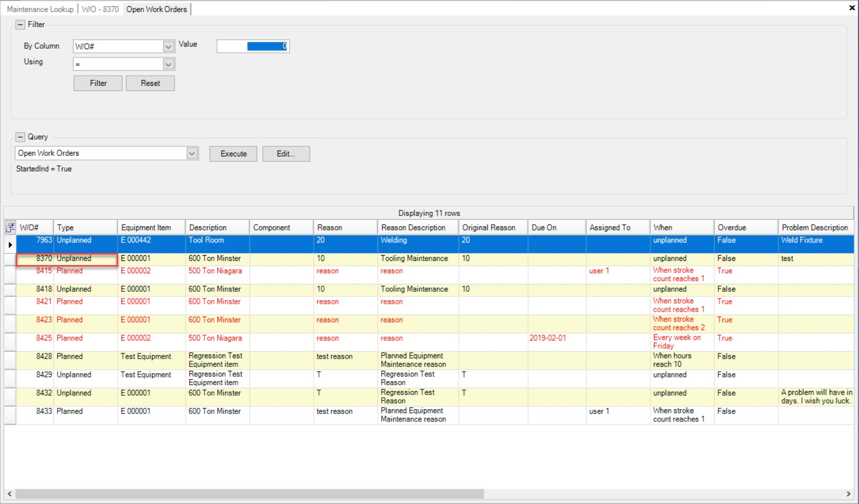Click user 1 in the 8433 row
859x504 pixels.
[x=618, y=415]
